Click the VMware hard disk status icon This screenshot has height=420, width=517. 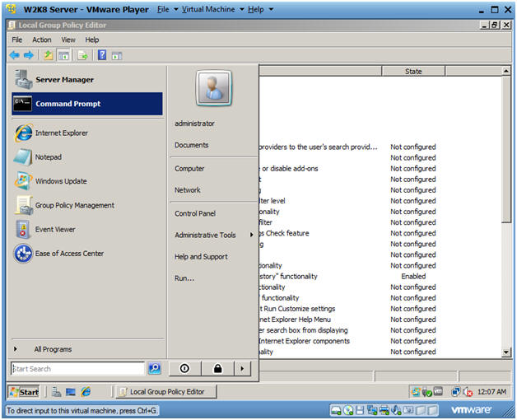(x=337, y=410)
